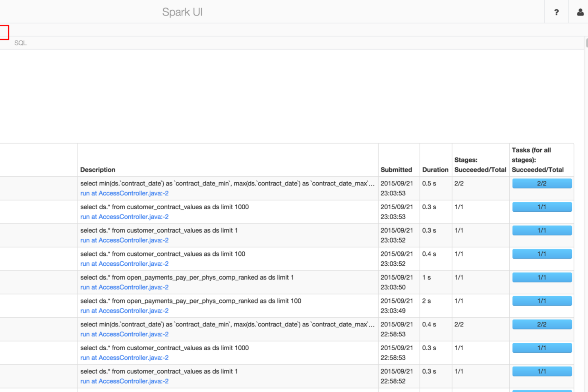The height and width of the screenshot is (392, 588).
Task: Open run at AccessController link for 23:03:53 limit 1000 query
Action: pos(124,217)
